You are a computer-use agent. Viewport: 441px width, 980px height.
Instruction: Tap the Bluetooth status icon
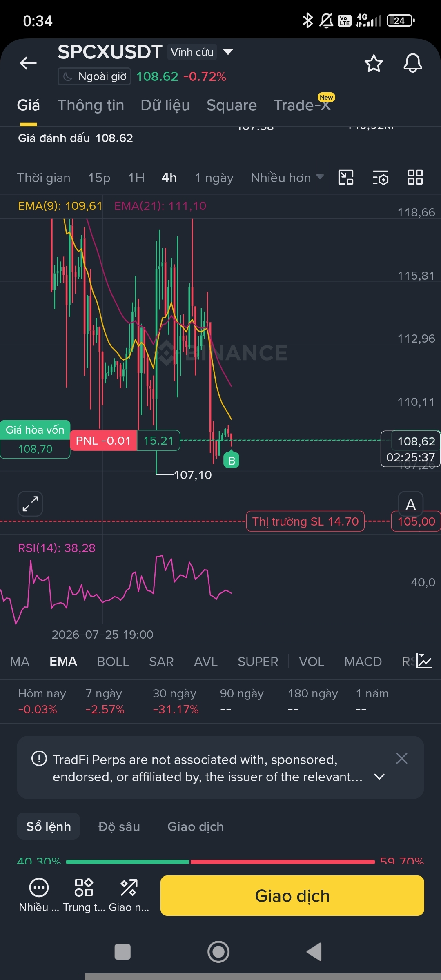307,20
